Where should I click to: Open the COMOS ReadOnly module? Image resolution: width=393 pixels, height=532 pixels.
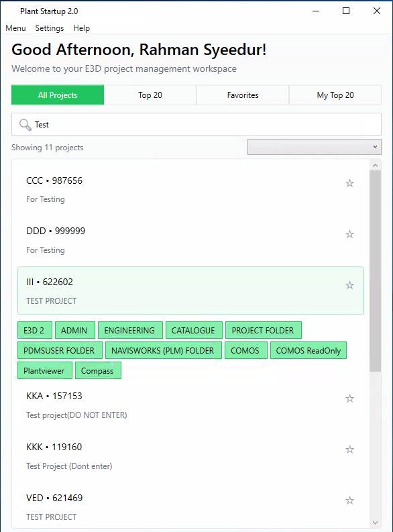pos(308,350)
